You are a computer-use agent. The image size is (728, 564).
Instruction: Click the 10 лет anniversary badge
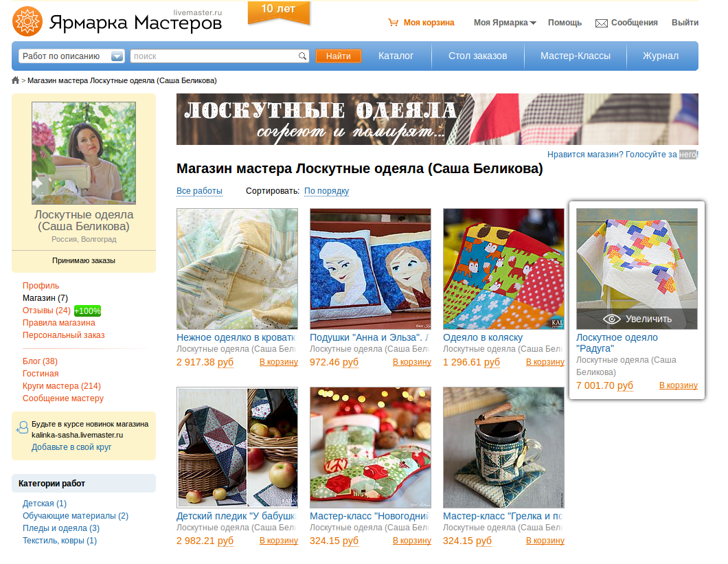tap(278, 12)
